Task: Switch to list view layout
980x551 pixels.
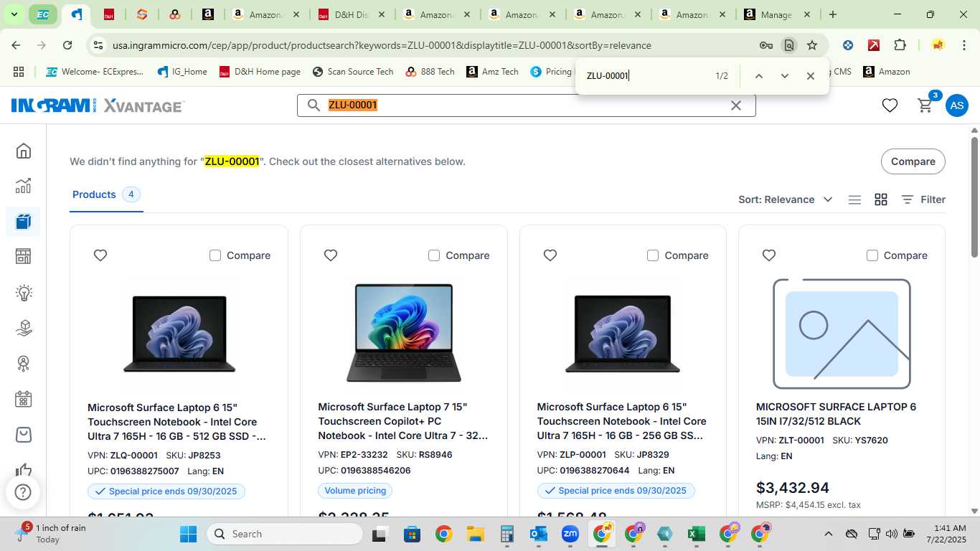Action: (854, 199)
